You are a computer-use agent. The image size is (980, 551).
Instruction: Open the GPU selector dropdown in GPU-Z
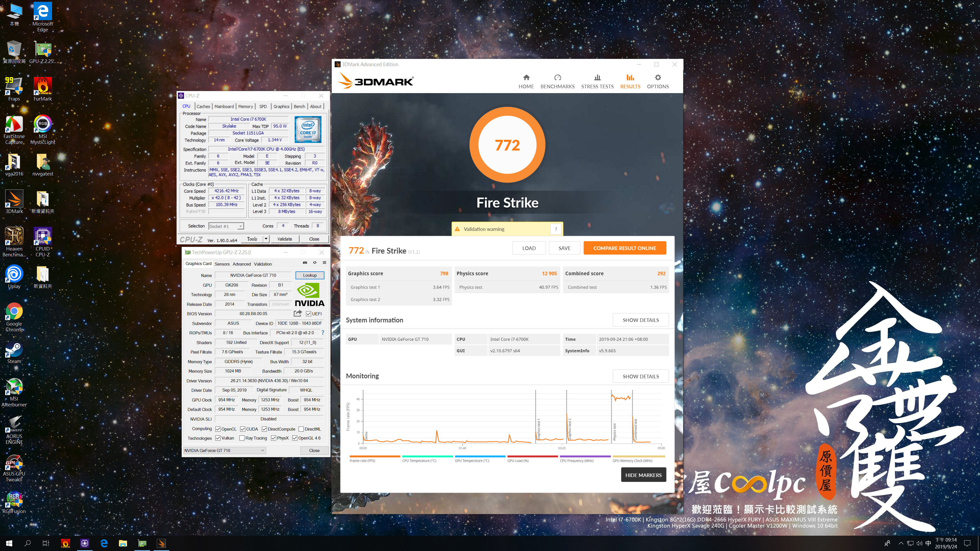225,450
